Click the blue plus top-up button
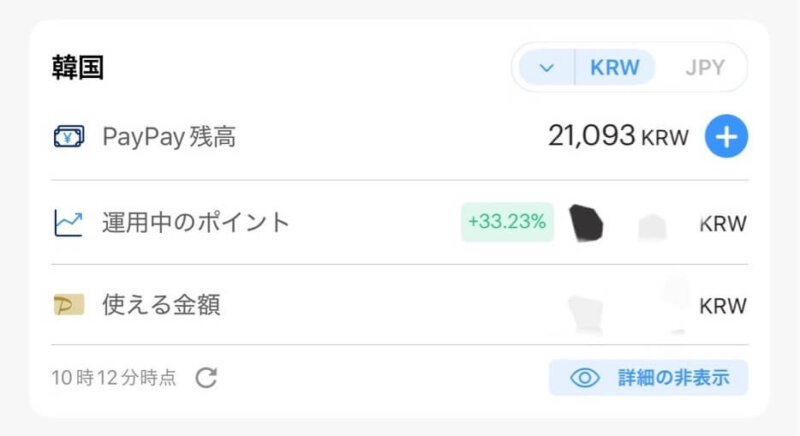The height and width of the screenshot is (436, 800). [726, 137]
